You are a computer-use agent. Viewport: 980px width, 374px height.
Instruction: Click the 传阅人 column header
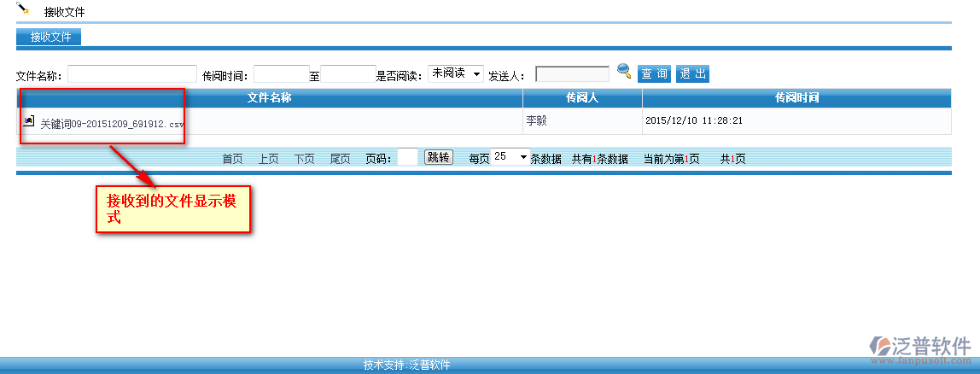click(582, 97)
